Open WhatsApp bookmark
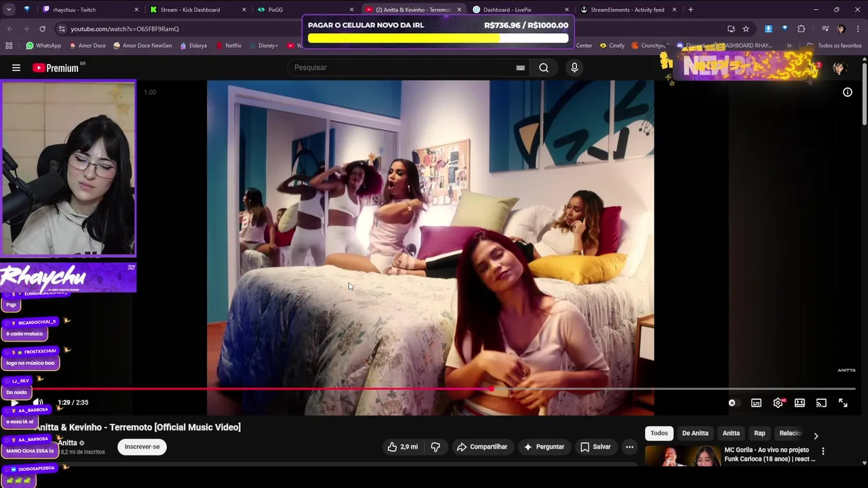868x488 pixels. click(x=43, y=45)
